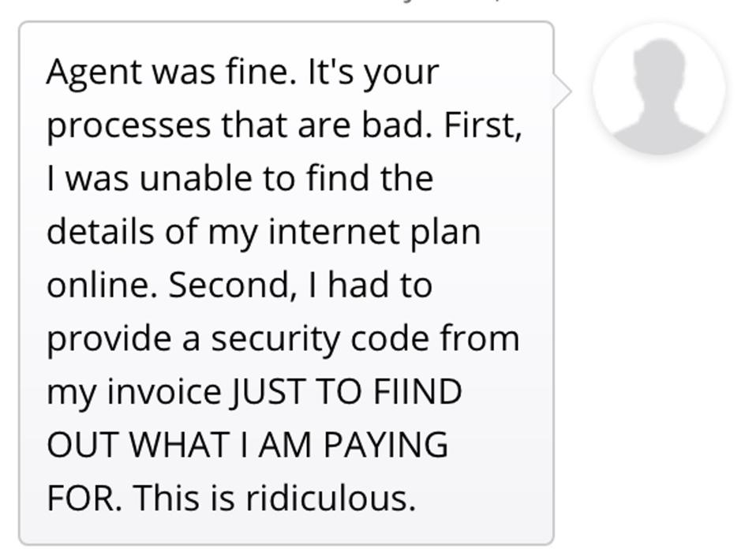Click the phrase 'internet plan' in the message

374,233
